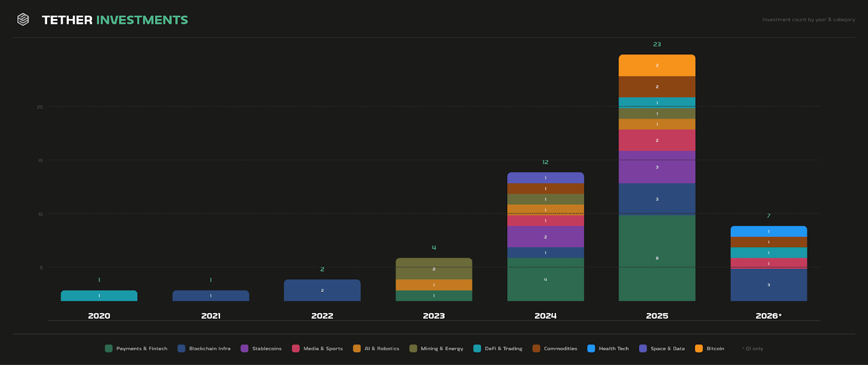Click the navy Blockchain segment in the 2025 bar
The height and width of the screenshot is (365, 868).
657,199
